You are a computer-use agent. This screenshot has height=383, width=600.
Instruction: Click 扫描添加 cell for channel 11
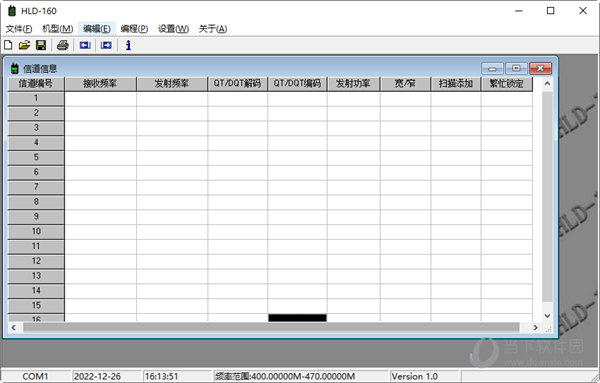(456, 246)
